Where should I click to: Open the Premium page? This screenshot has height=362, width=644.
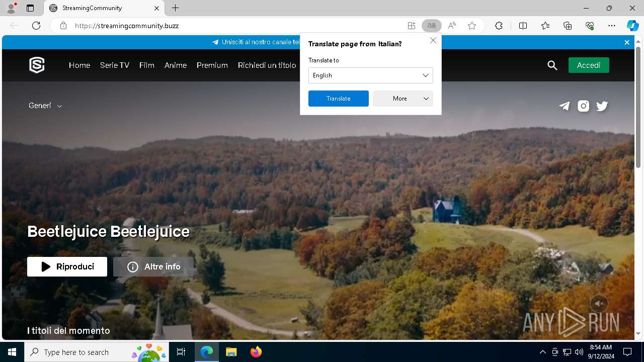[212, 65]
